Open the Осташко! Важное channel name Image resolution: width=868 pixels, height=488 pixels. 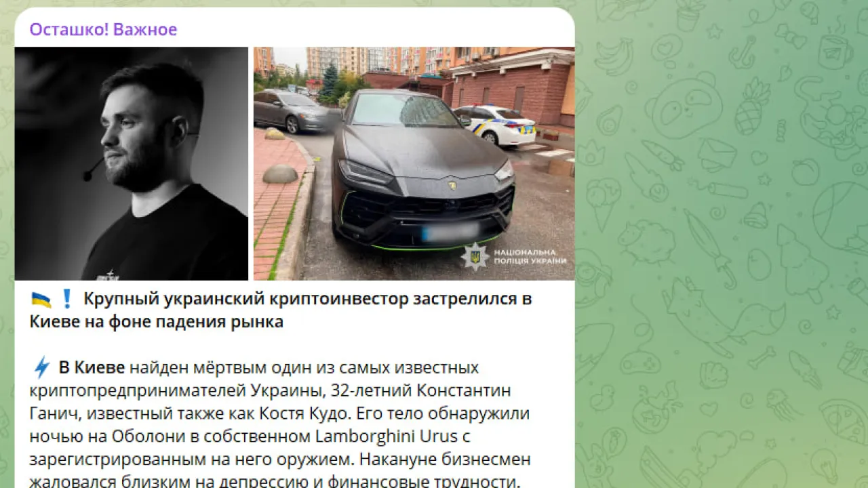click(x=103, y=29)
